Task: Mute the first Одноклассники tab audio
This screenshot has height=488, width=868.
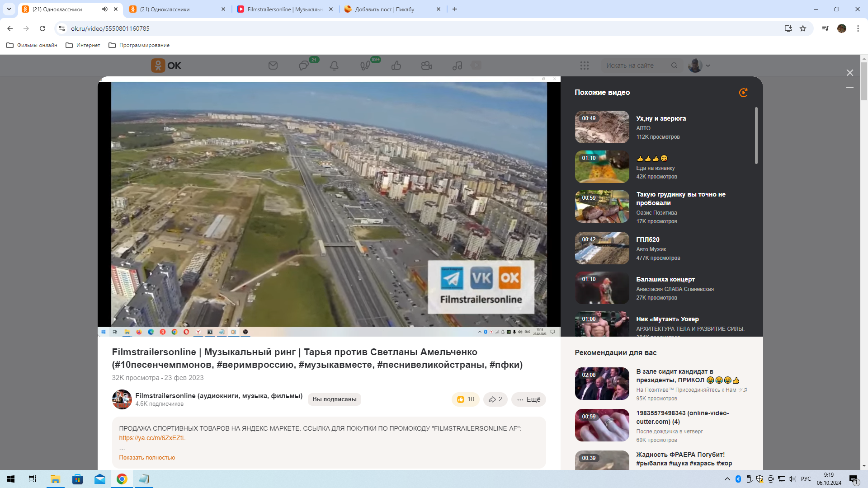Action: 105,9
